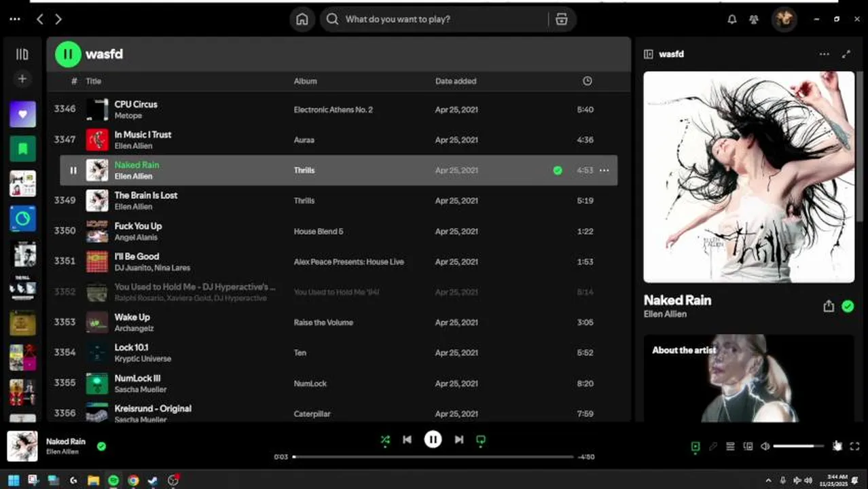Expand the Now Playing view

pyautogui.click(x=846, y=54)
